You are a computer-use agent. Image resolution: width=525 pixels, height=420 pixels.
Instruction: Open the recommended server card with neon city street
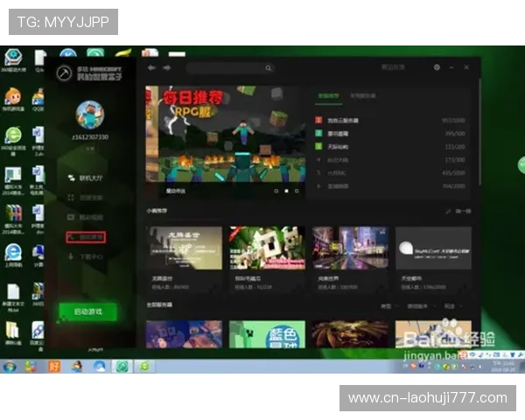350,260
